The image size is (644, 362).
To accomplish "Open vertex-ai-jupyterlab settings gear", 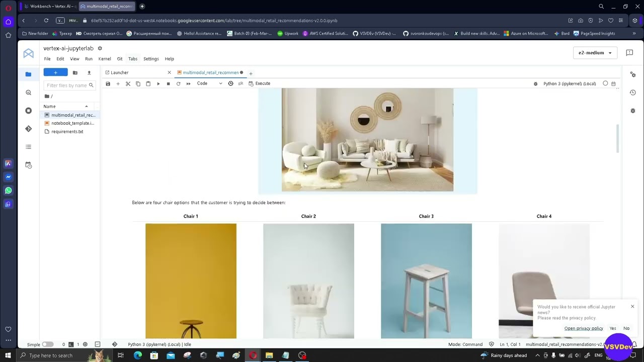I will pos(100,48).
